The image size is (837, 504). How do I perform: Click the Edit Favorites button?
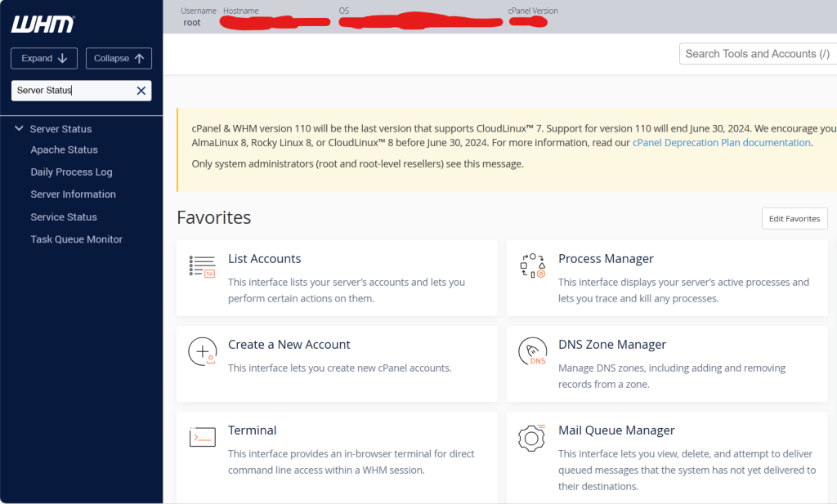click(x=794, y=219)
